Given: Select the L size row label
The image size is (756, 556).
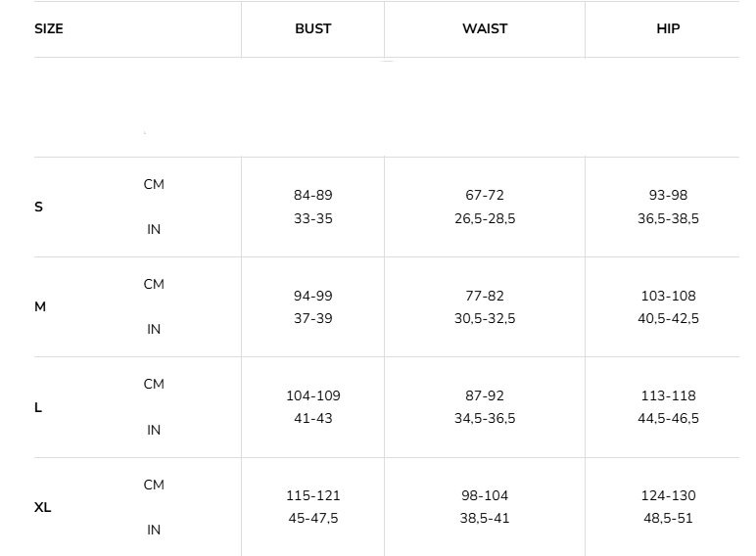Looking at the screenshot, I should (x=38, y=408).
